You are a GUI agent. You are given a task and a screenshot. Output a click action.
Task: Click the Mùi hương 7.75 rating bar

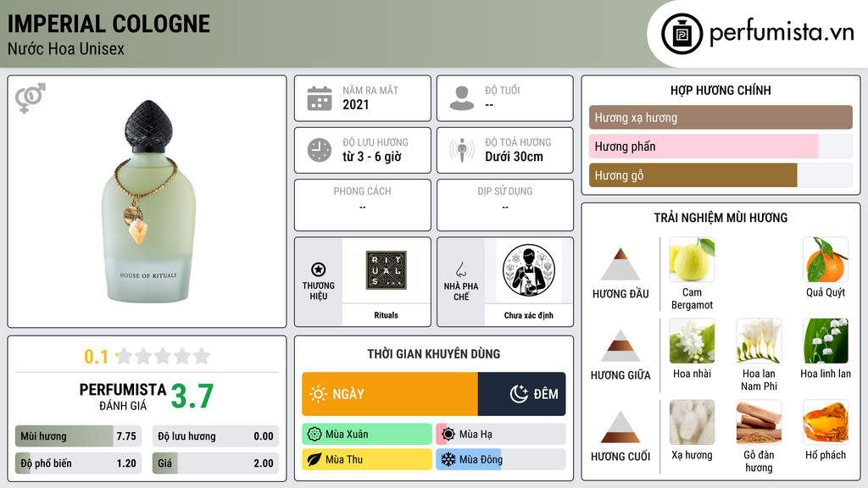[79, 436]
